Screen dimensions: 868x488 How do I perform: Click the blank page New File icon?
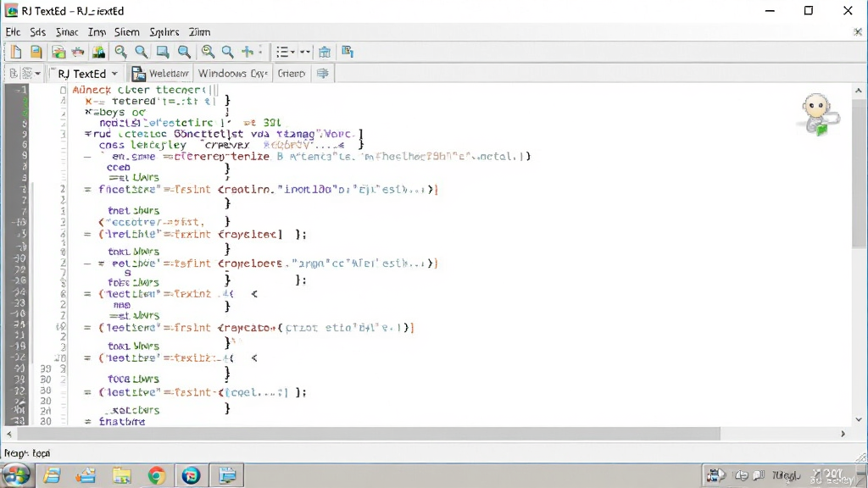(x=16, y=52)
